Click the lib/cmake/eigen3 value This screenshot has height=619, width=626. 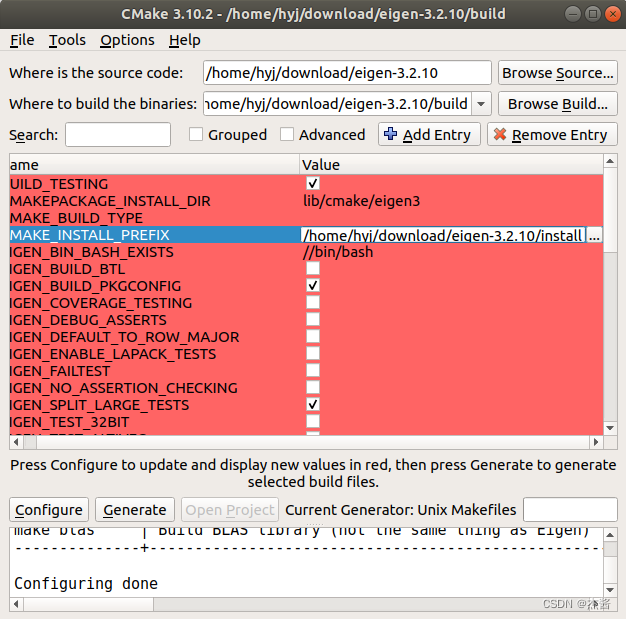click(361, 201)
